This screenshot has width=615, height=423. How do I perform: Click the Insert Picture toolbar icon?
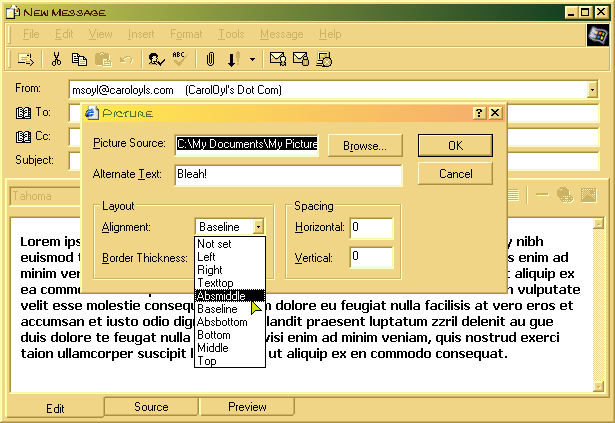click(588, 195)
